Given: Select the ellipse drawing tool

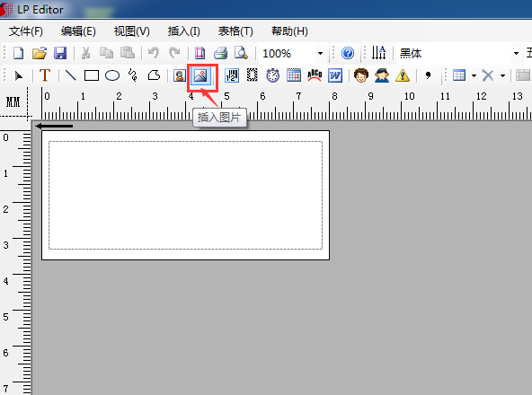Looking at the screenshot, I should pyautogui.click(x=112, y=75).
